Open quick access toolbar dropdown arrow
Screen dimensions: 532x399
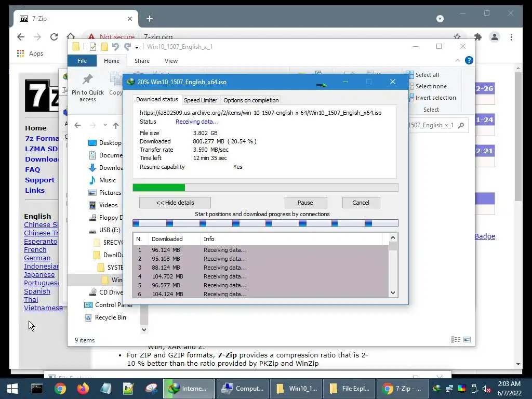tap(137, 47)
